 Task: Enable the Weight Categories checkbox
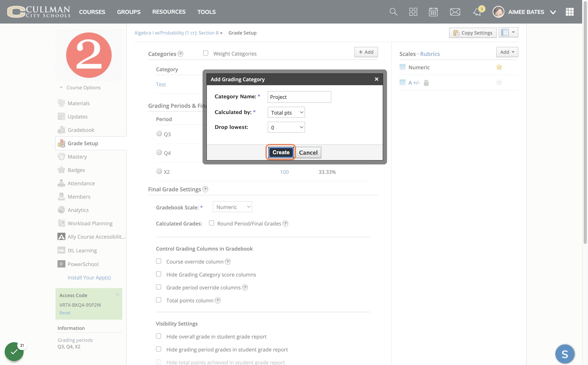[x=206, y=53]
